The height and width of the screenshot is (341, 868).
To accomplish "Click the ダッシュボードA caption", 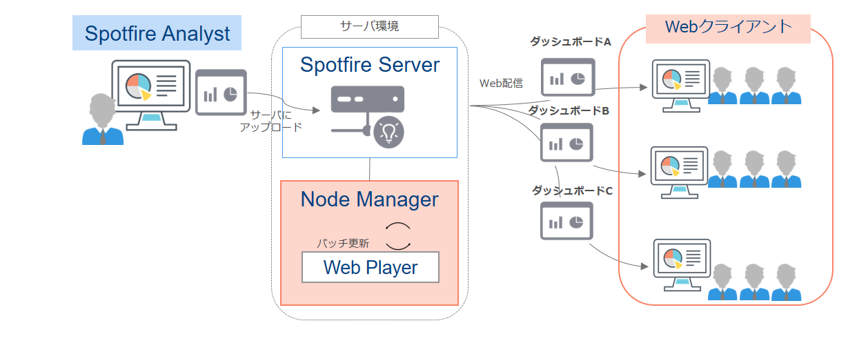I will (x=571, y=42).
